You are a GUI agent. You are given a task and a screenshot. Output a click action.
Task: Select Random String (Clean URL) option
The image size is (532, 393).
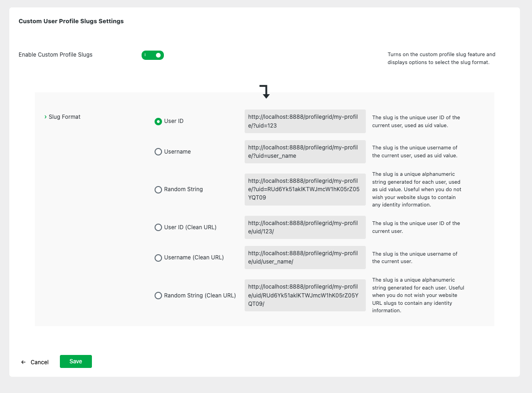point(158,296)
